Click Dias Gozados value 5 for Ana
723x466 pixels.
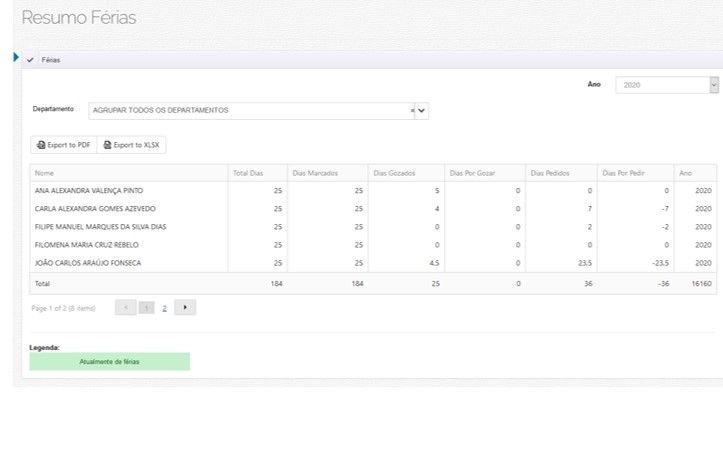437,190
